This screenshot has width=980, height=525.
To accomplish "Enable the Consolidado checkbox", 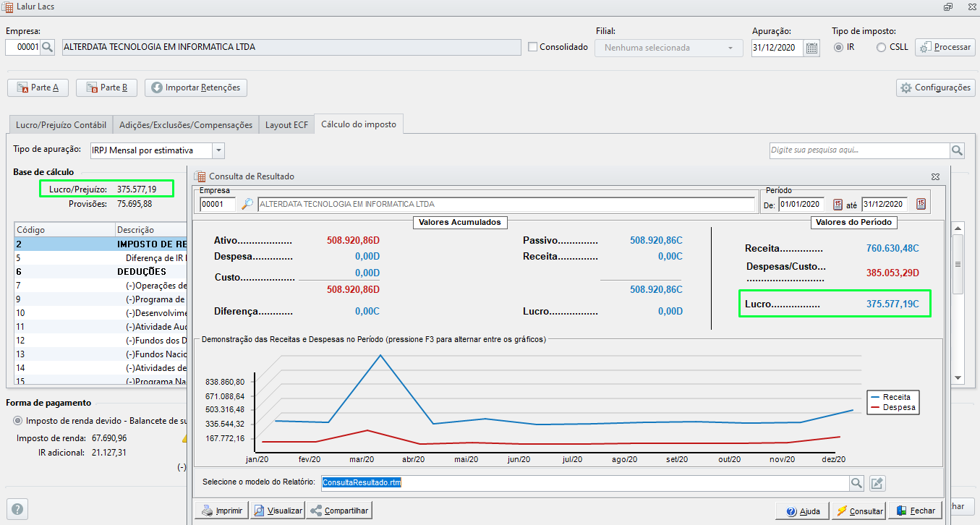I will (x=533, y=47).
